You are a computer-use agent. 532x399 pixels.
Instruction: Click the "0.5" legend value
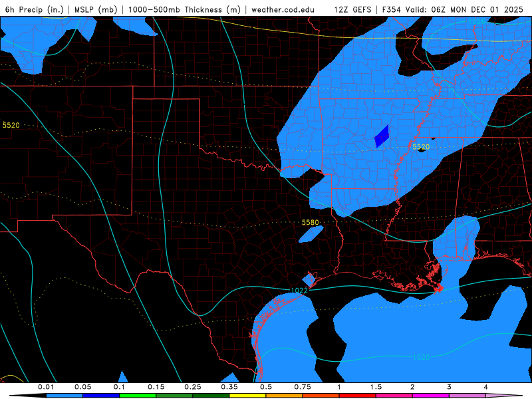(266, 387)
